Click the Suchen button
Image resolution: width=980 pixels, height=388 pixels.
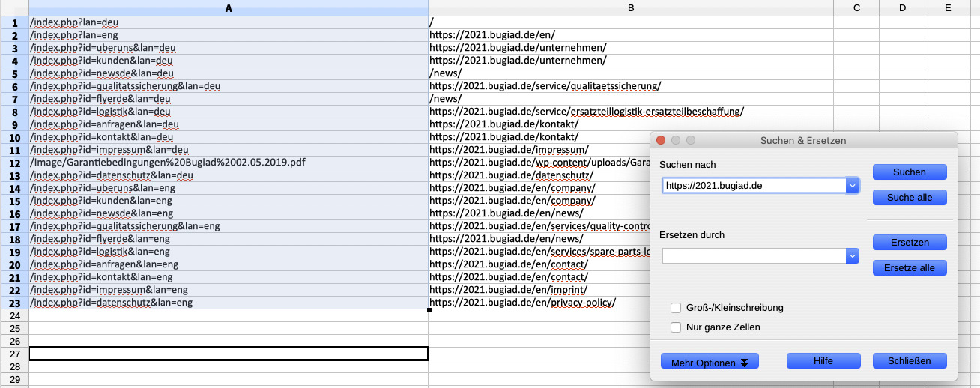click(x=909, y=172)
